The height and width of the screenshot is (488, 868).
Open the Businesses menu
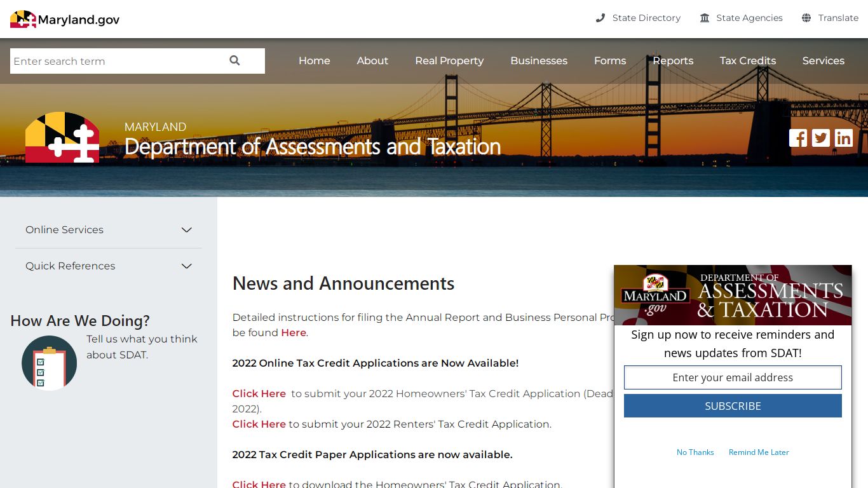(x=539, y=61)
